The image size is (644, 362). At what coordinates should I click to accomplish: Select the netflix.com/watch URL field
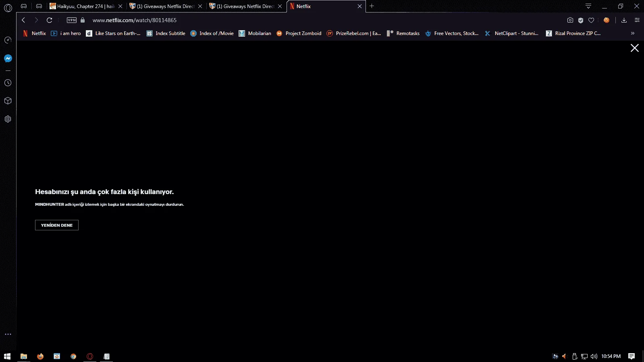(x=135, y=20)
